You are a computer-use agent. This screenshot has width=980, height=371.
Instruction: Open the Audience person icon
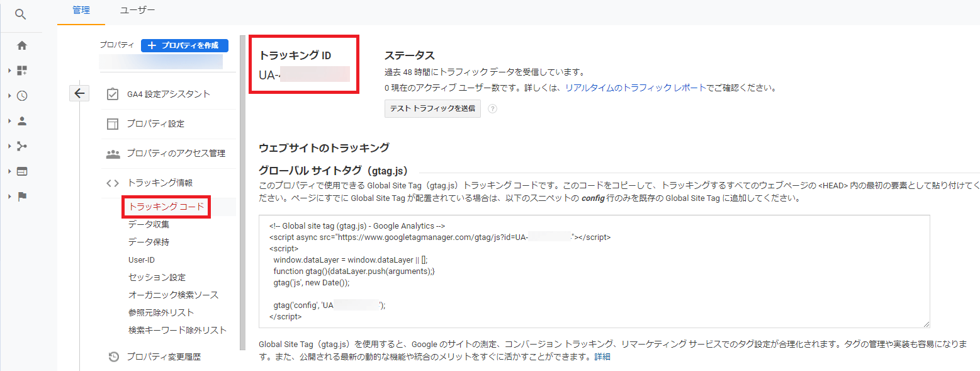click(22, 121)
